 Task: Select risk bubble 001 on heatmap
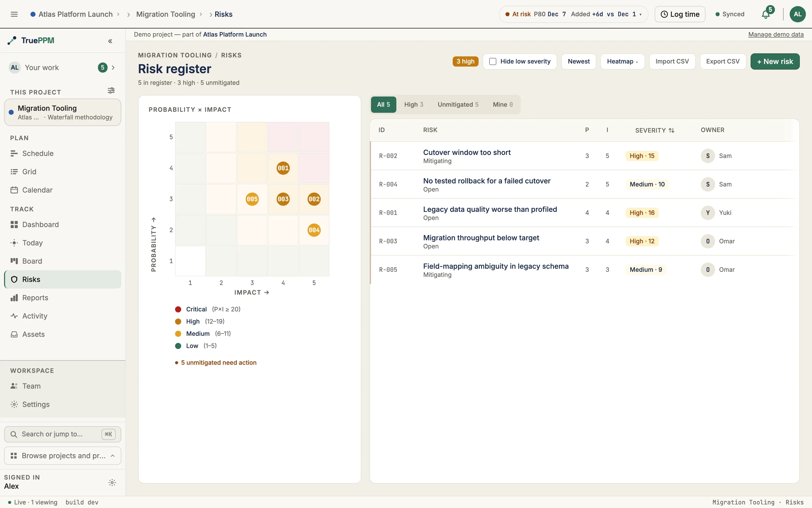point(283,168)
